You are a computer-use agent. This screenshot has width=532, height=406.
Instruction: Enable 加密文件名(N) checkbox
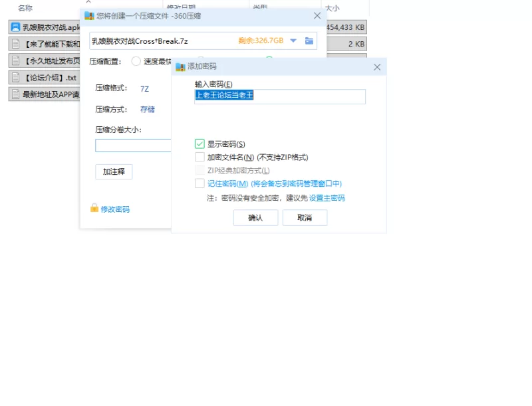click(199, 157)
